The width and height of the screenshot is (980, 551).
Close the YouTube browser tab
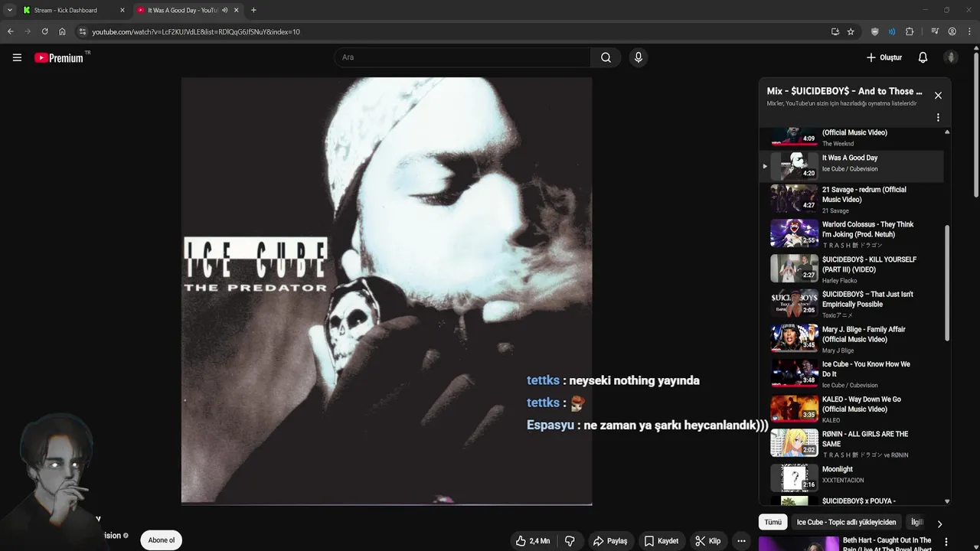point(237,10)
